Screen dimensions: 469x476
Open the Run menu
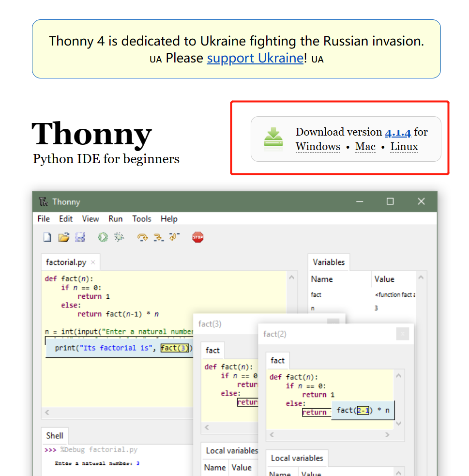click(x=116, y=219)
